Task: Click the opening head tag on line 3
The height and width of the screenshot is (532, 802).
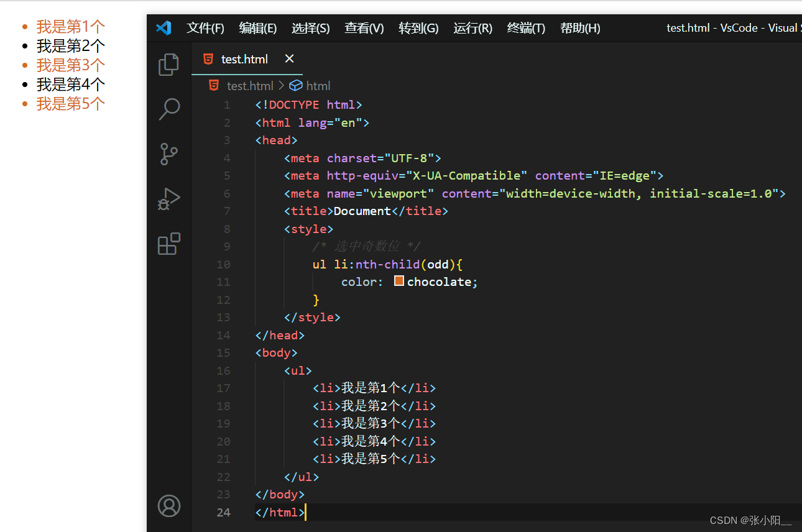Action: pos(276,140)
